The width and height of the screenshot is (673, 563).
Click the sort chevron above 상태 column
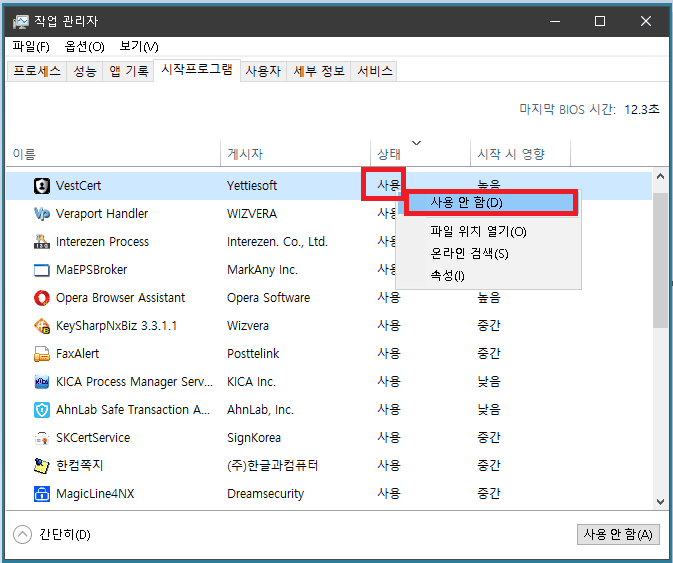click(x=416, y=142)
